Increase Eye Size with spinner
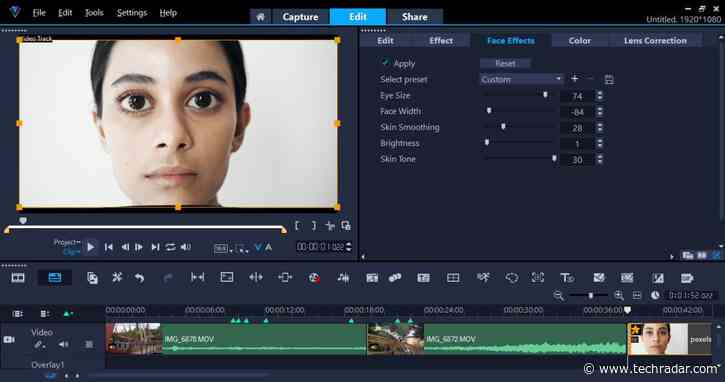Viewport: 725px width, 382px height. point(600,92)
